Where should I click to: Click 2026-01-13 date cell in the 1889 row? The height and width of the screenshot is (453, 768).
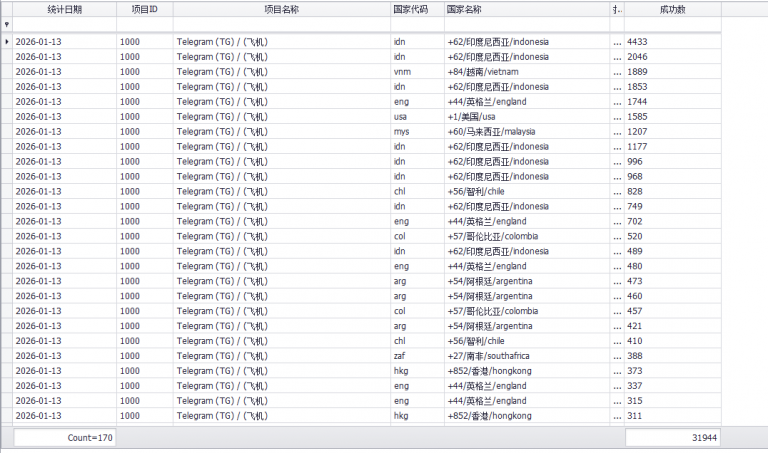click(64, 72)
